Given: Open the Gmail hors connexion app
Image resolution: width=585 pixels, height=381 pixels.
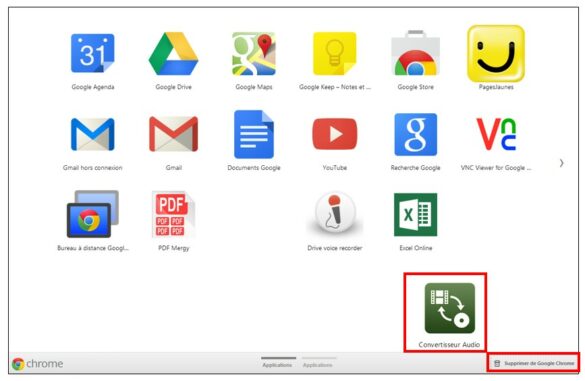Looking at the screenshot, I should (93, 134).
